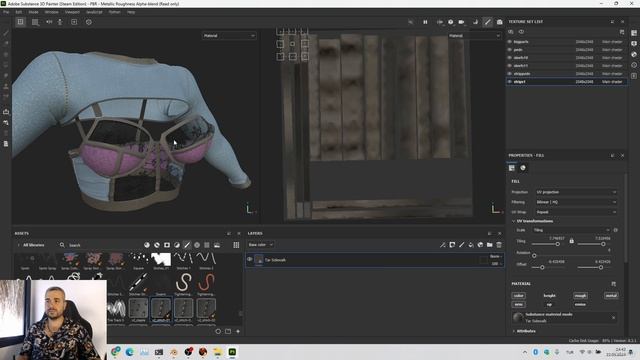Open the Material tab icon in Properties panel
The image size is (640, 360).
tap(523, 168)
